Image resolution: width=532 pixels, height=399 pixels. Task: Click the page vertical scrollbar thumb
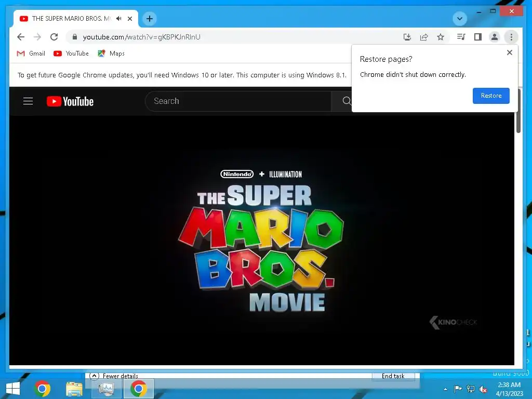[x=518, y=111]
